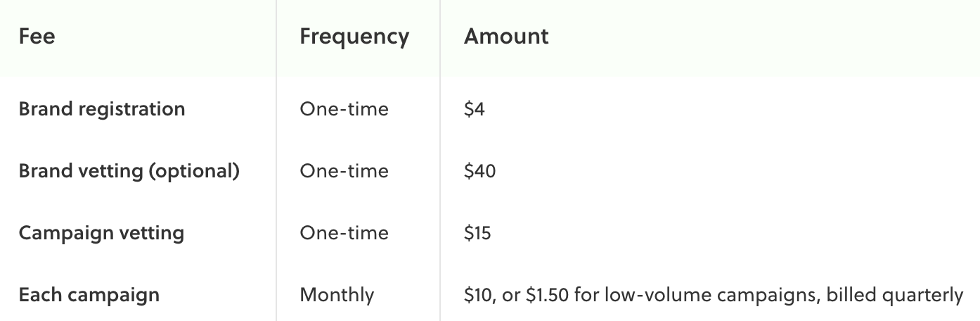Select the Each campaign row label
This screenshot has width=980, height=321.
89,294
